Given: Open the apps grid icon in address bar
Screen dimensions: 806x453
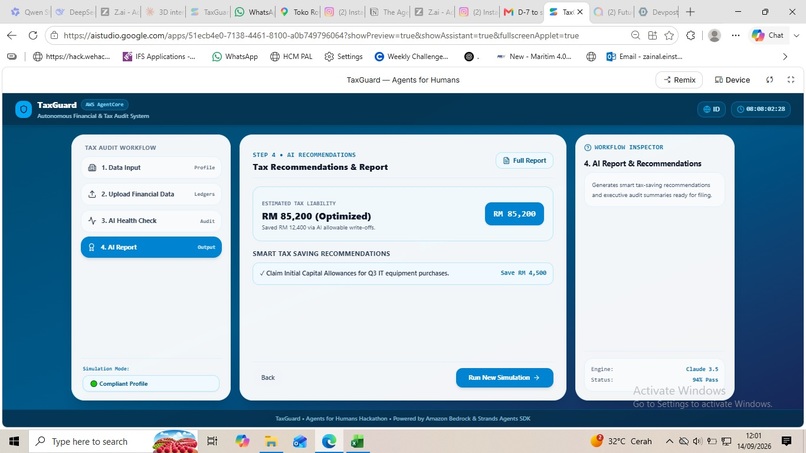Looking at the screenshot, I should pyautogui.click(x=652, y=35).
